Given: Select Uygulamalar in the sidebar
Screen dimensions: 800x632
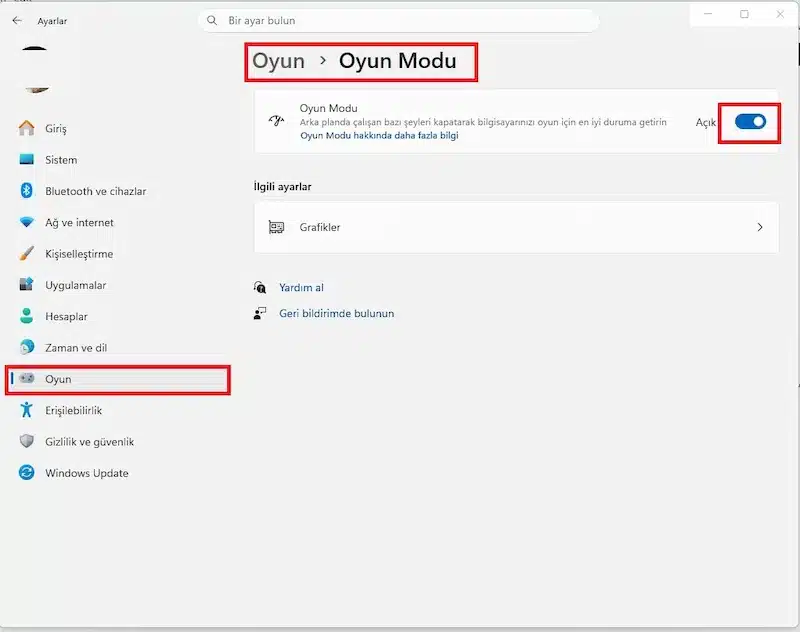Looking at the screenshot, I should click(117, 285).
